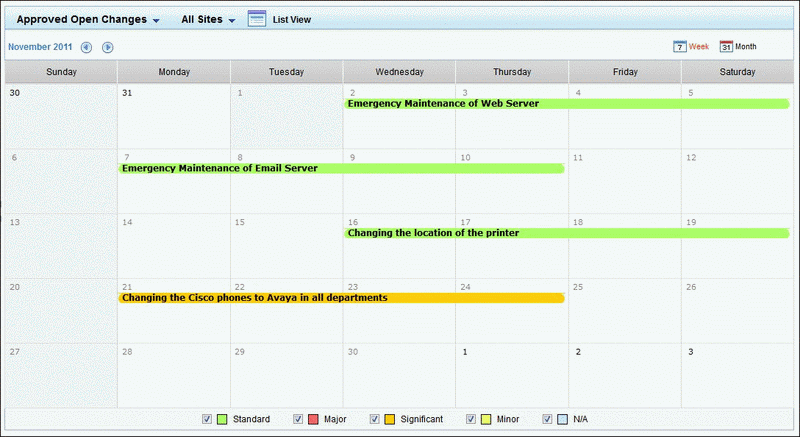This screenshot has width=800, height=437.
Task: Click the Week view calendar icon
Action: [680, 46]
